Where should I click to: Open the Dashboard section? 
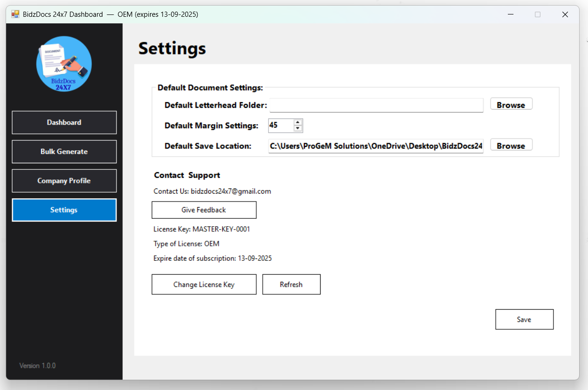point(64,122)
